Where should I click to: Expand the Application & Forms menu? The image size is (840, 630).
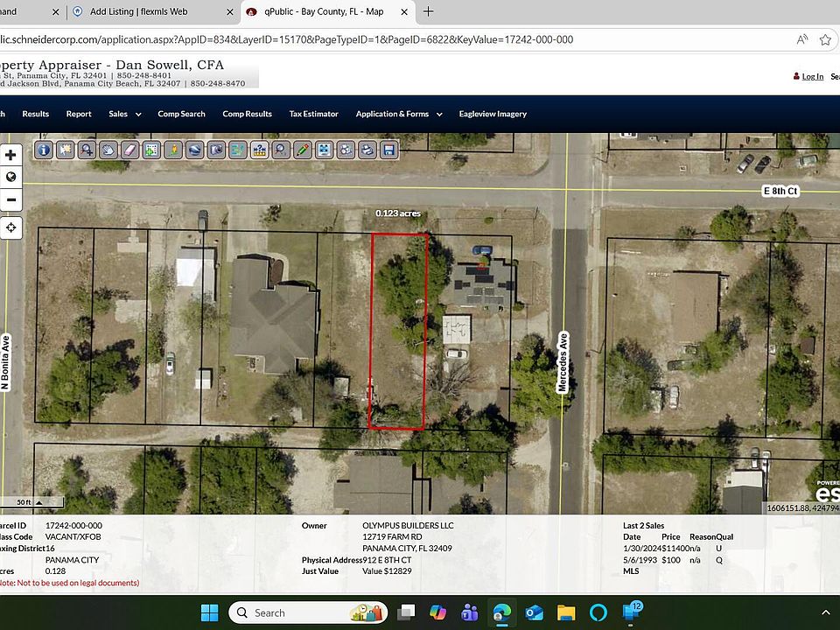(x=398, y=114)
